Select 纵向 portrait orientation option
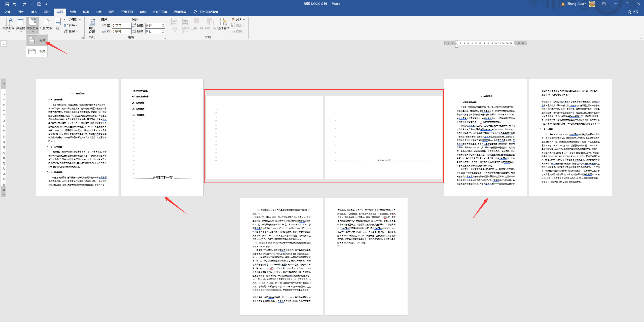The height and width of the screenshot is (322, 644). pyautogui.click(x=37, y=40)
